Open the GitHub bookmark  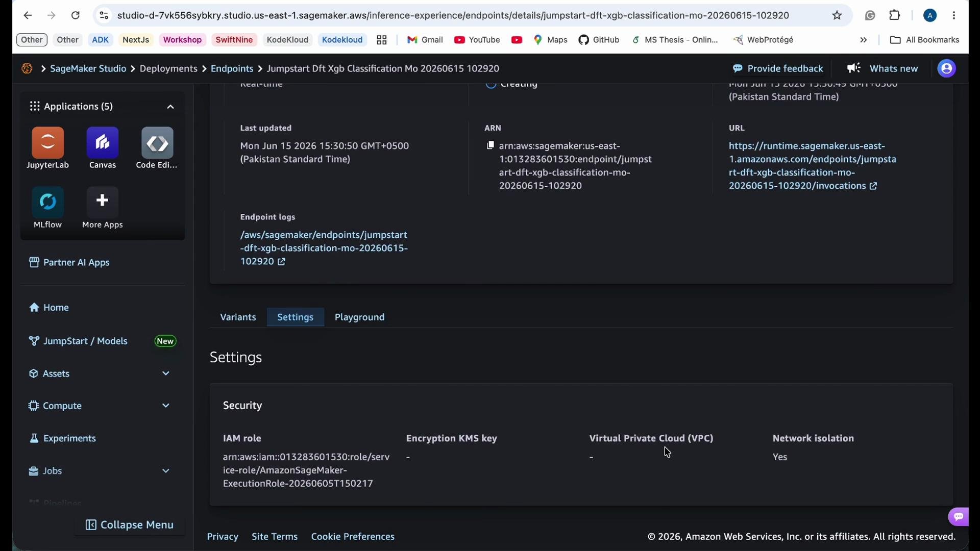point(599,40)
